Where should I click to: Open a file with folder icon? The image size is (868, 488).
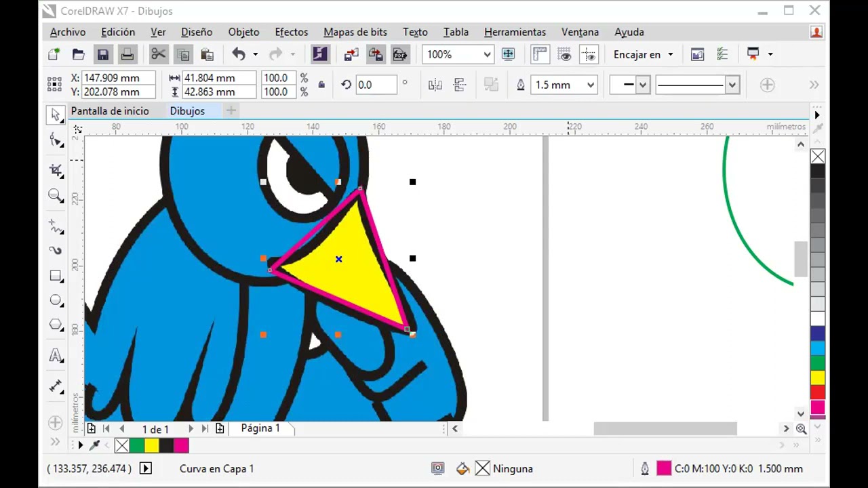[x=79, y=54]
